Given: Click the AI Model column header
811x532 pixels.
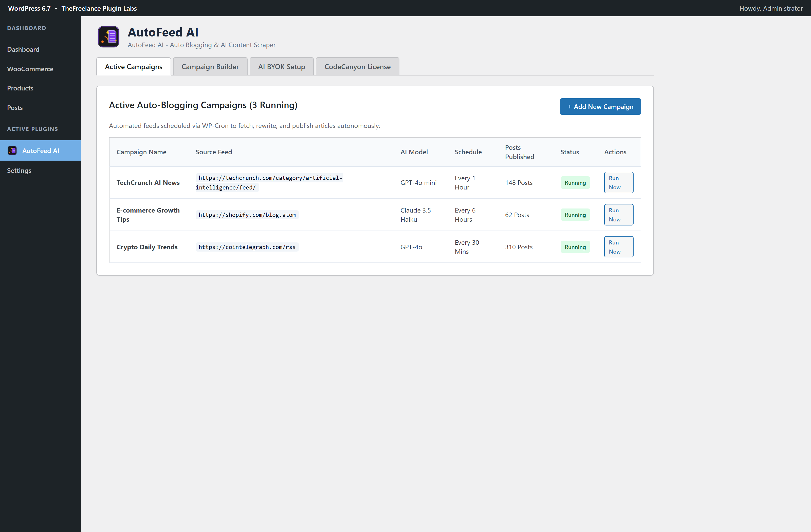Looking at the screenshot, I should (414, 152).
